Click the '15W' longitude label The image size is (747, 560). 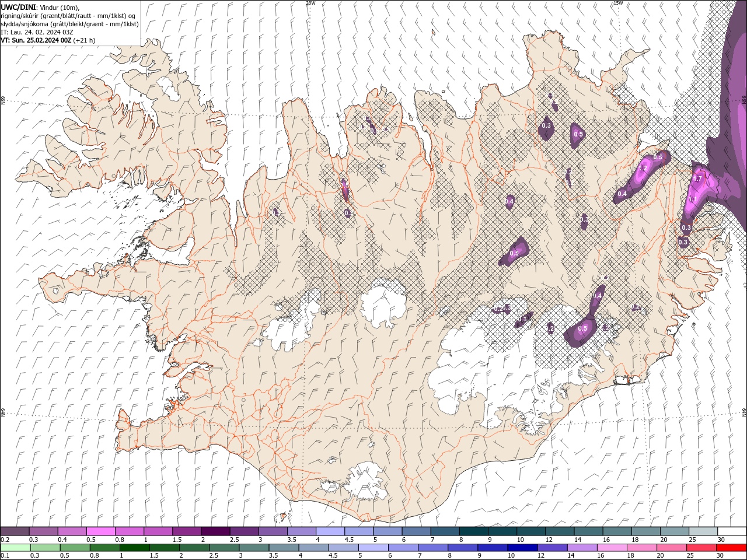(618, 3)
